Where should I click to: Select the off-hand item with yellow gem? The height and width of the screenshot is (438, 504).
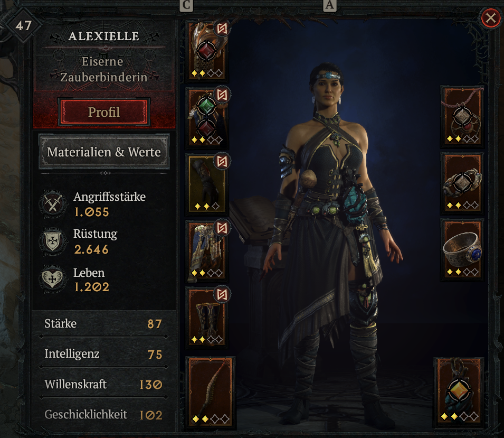tap(459, 390)
